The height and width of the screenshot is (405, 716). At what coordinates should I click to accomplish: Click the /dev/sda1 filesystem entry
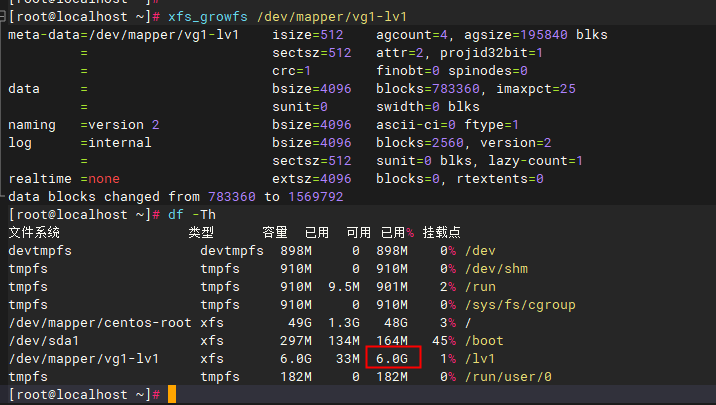(x=44, y=341)
